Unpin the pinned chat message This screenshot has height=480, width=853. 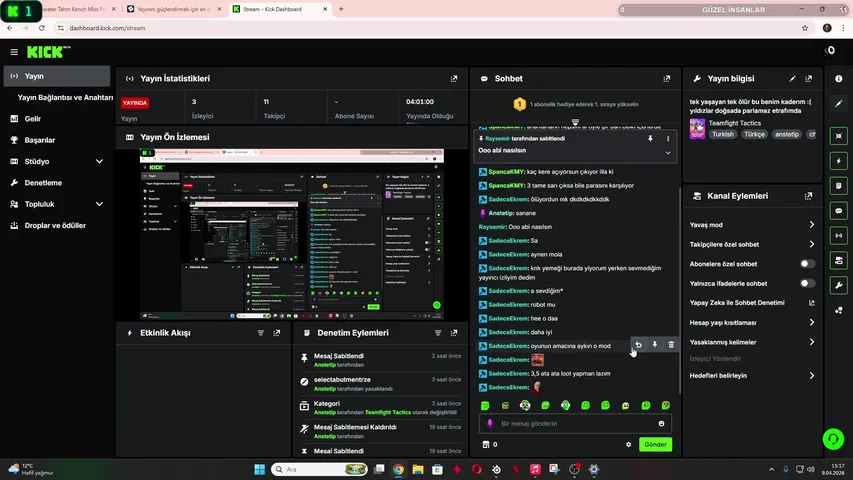coord(650,139)
